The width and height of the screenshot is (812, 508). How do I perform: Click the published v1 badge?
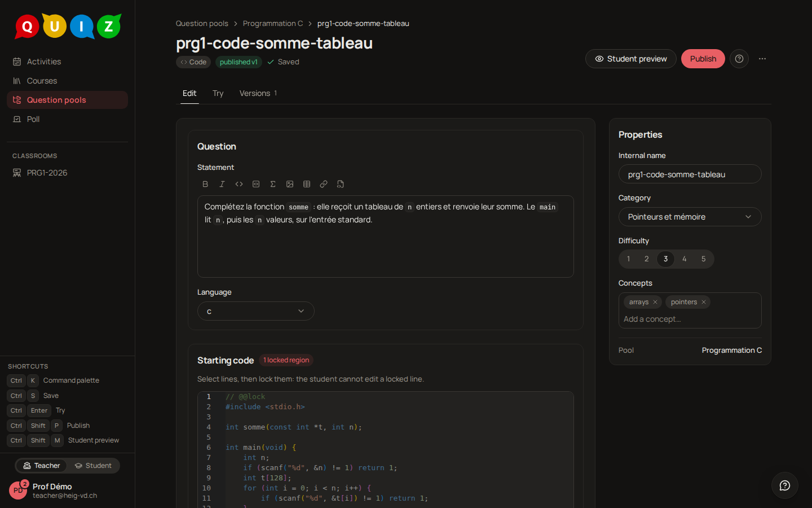239,62
